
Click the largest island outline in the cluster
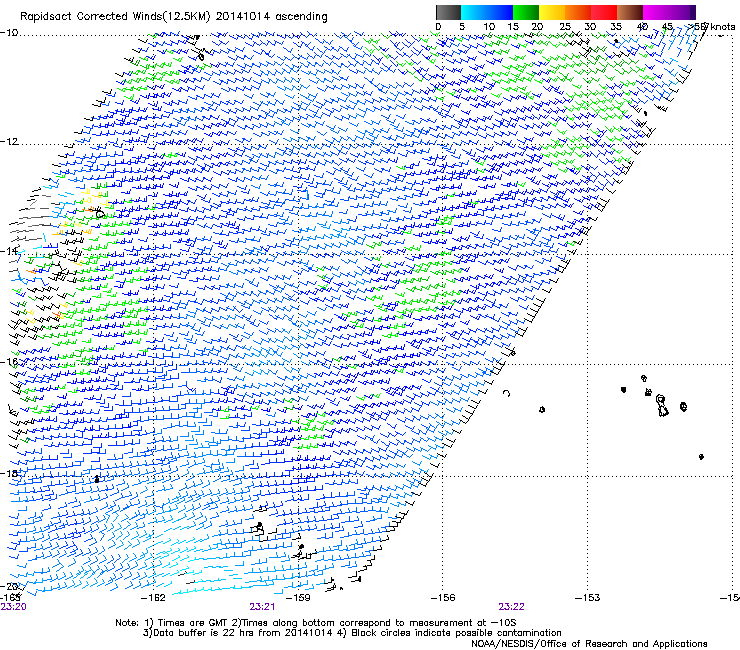[x=662, y=406]
